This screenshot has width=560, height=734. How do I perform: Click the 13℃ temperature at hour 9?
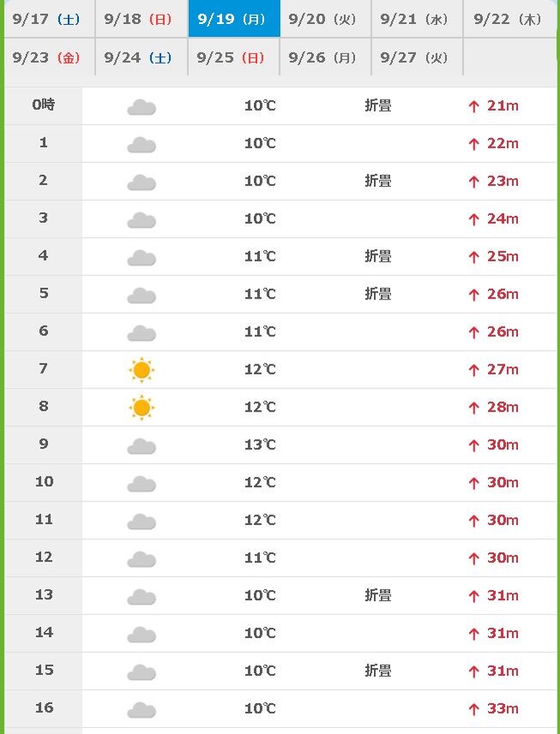[260, 444]
